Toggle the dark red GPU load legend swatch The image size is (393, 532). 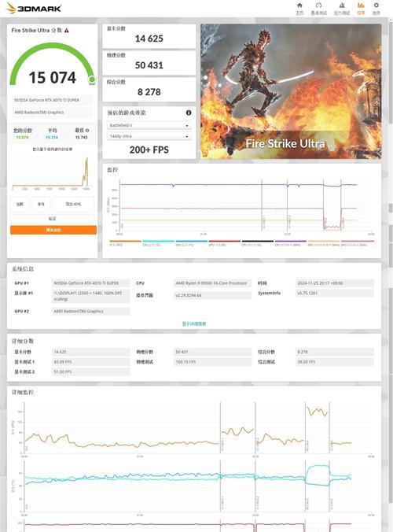(224, 242)
